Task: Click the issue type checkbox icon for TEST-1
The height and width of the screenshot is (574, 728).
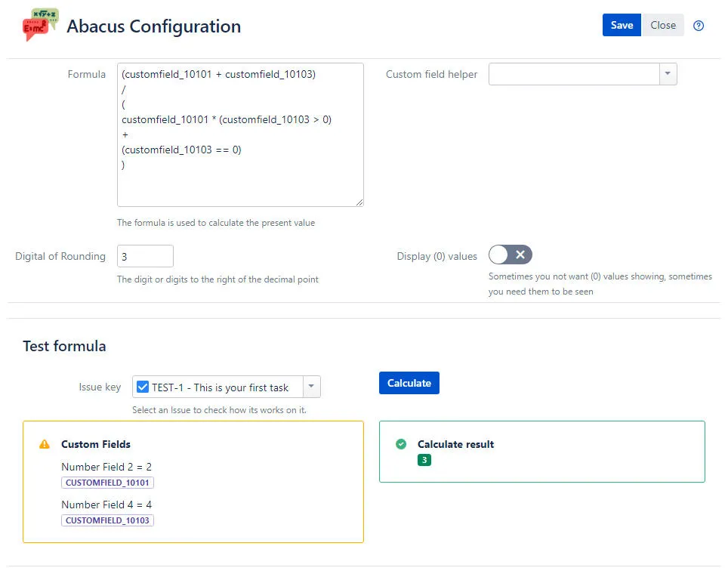Action: (x=143, y=387)
